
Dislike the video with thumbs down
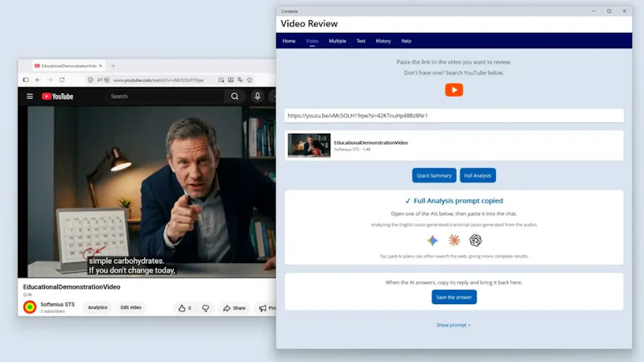tap(206, 308)
